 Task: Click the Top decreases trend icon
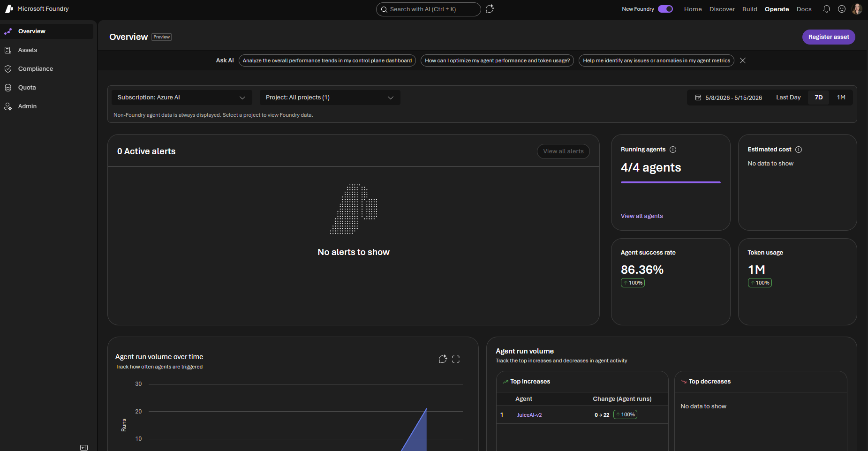[684, 382]
